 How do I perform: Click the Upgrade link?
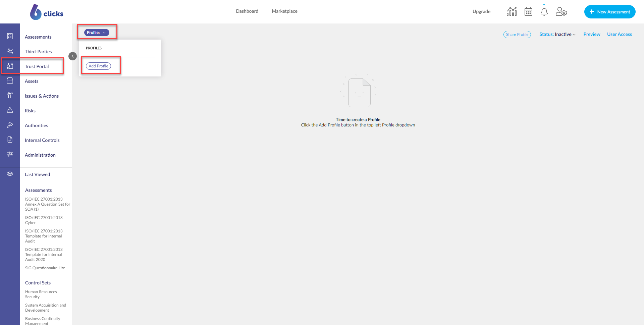click(481, 11)
